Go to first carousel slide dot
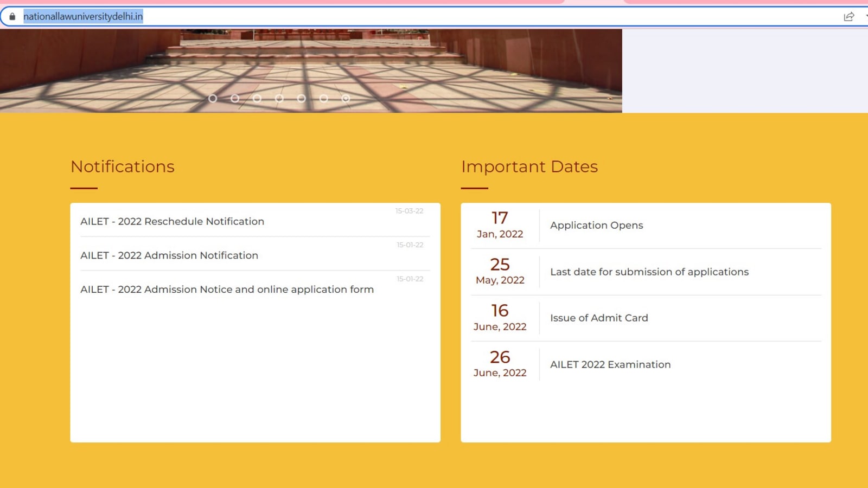This screenshot has height=488, width=868. pos(213,98)
